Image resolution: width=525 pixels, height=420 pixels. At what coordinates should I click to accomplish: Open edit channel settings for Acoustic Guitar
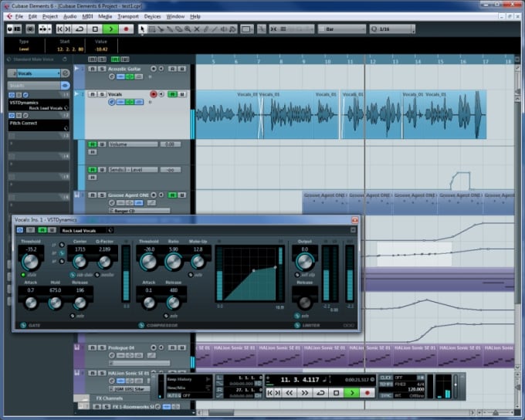112,76
